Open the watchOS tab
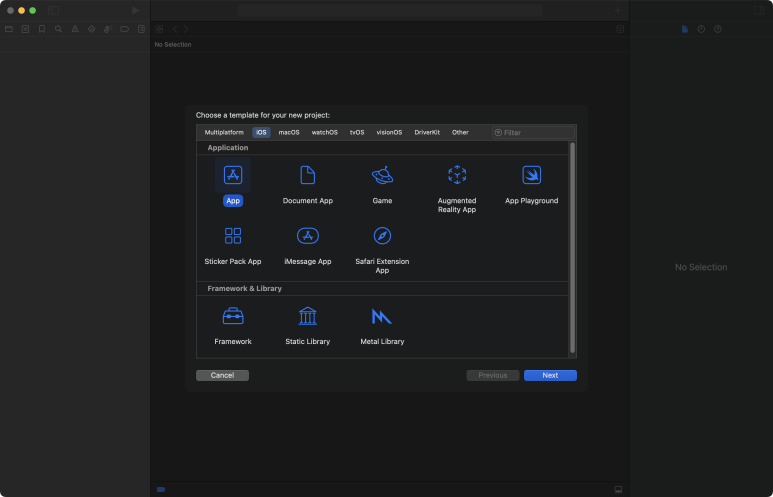This screenshot has width=773, height=497. point(324,133)
